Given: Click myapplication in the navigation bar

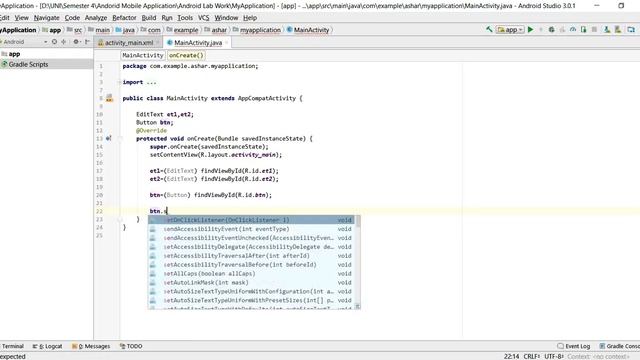Looking at the screenshot, I should coord(257,30).
